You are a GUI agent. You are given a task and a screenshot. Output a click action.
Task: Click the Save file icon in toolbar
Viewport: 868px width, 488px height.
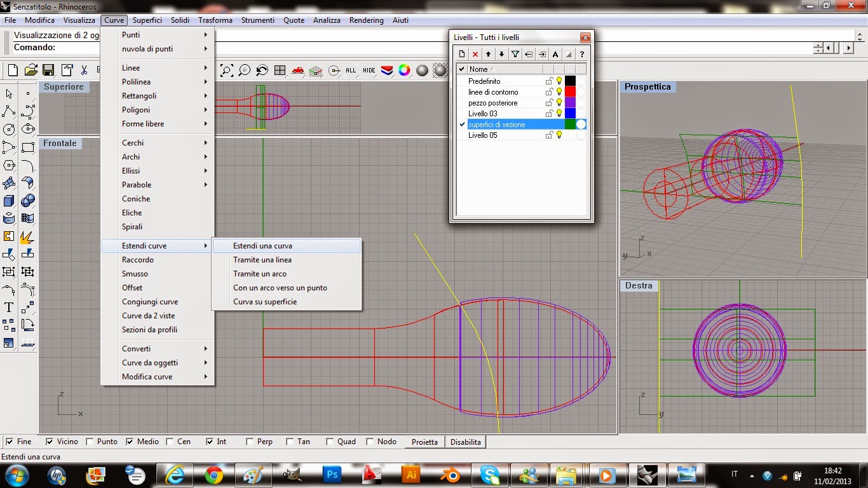coord(48,70)
